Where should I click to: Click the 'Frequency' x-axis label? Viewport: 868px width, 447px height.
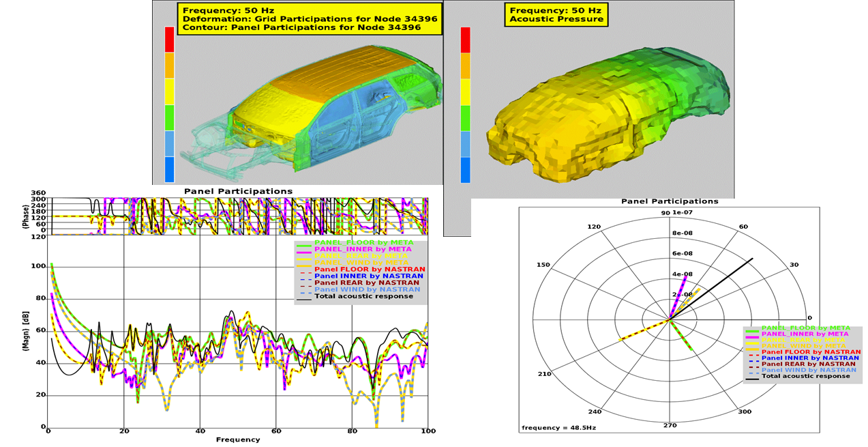click(x=238, y=439)
